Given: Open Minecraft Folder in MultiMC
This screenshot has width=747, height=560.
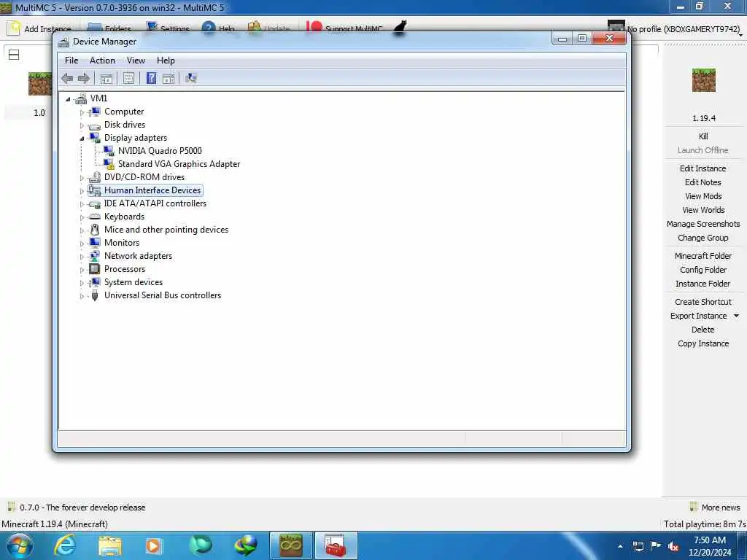Looking at the screenshot, I should pyautogui.click(x=703, y=256).
